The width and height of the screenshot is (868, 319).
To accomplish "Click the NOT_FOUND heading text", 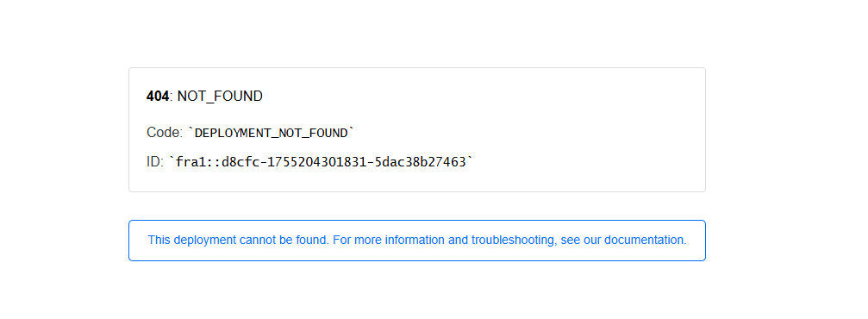I will [220, 97].
